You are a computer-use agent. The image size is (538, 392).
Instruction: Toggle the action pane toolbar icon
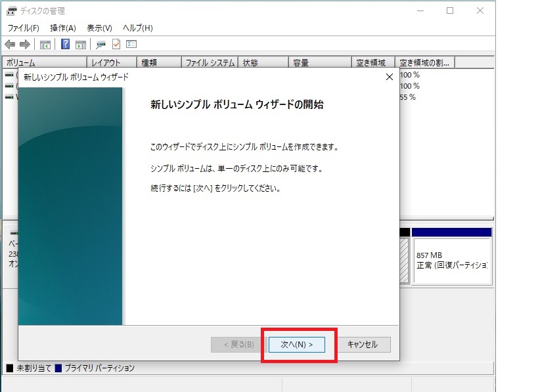point(81,45)
